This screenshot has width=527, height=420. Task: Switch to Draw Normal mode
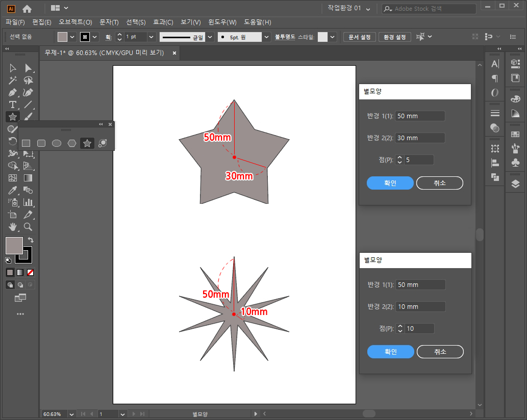coord(10,285)
